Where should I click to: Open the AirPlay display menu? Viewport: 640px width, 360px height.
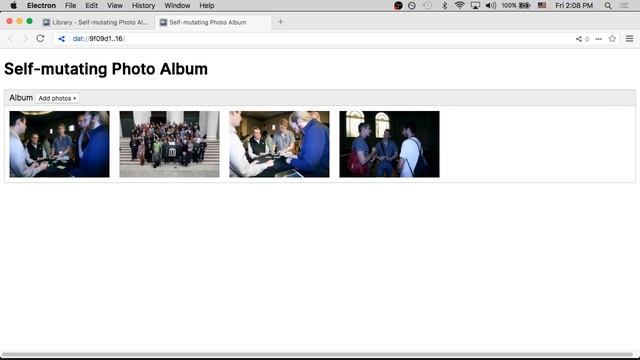[475, 5]
